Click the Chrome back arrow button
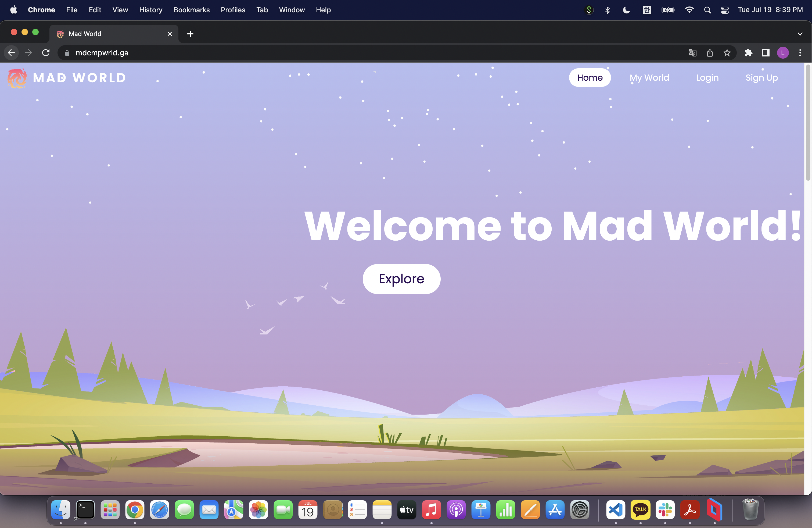812x528 pixels. [11, 53]
